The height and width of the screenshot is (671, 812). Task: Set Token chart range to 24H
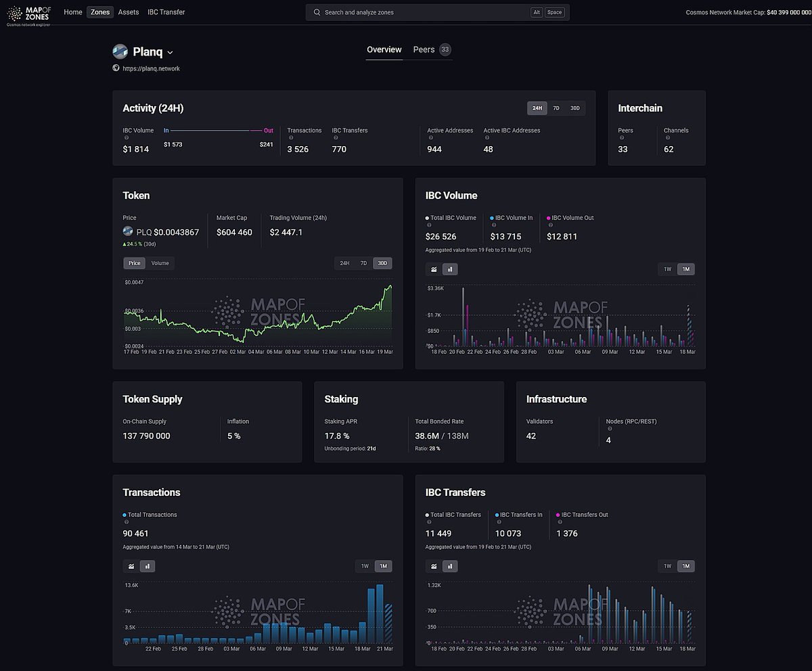(345, 263)
